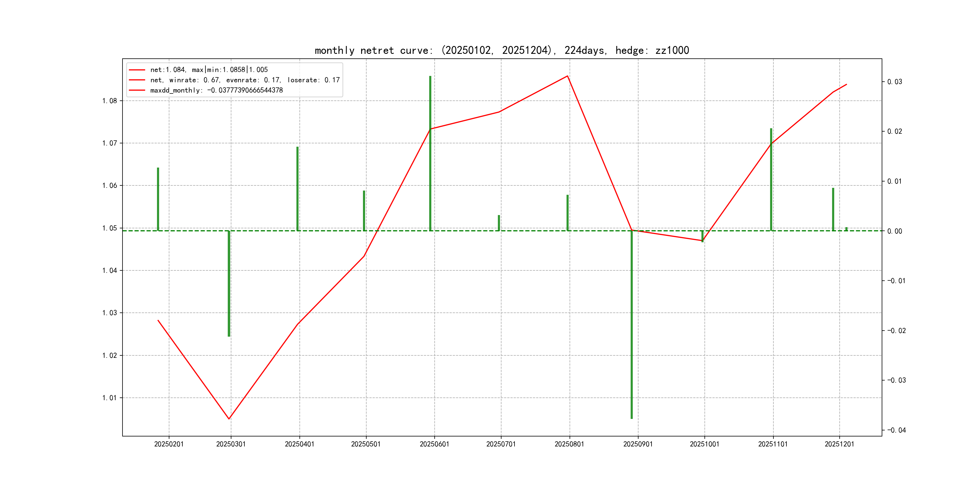Click the 0.03 right axis label
980x490 pixels.
click(x=894, y=82)
